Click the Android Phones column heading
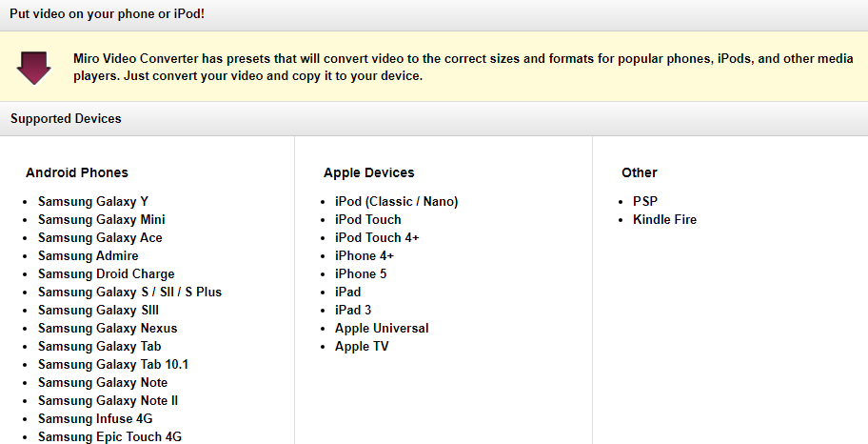Viewport: 868px width, 444px height. (x=77, y=172)
